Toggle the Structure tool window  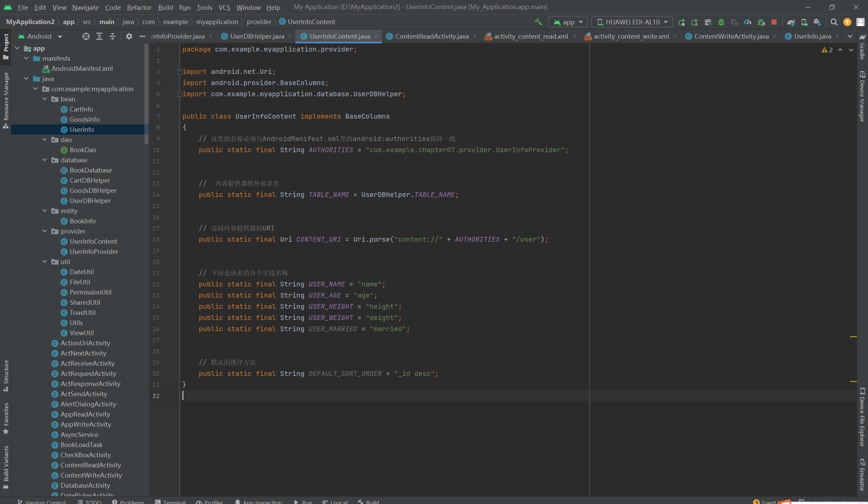point(6,375)
